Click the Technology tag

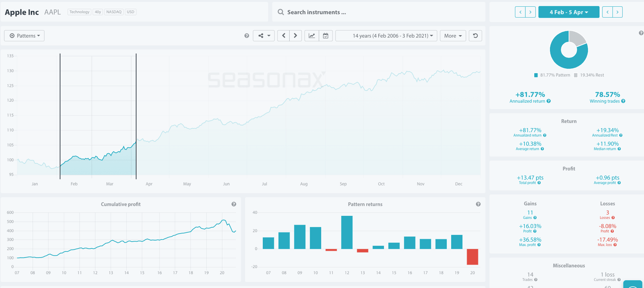[x=79, y=12]
